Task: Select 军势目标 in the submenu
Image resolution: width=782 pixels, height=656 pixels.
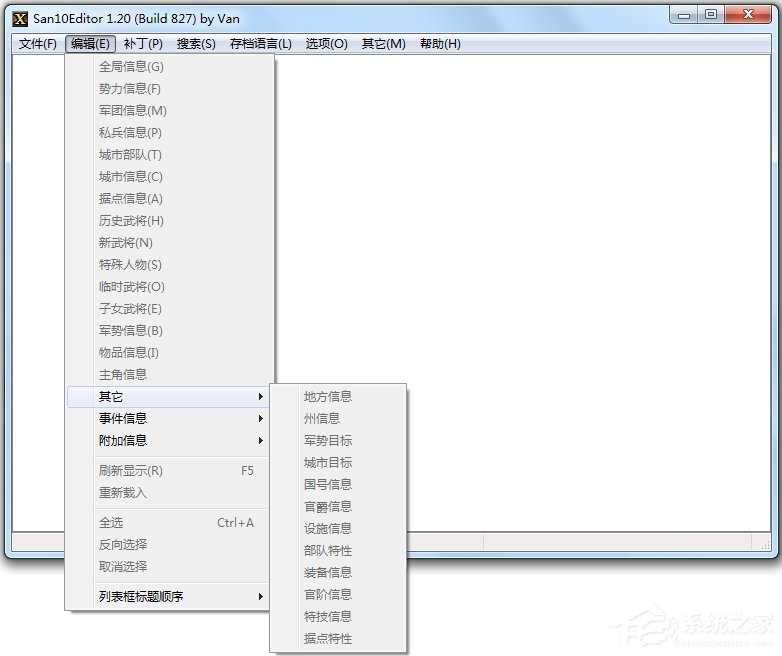Action: [x=338, y=440]
